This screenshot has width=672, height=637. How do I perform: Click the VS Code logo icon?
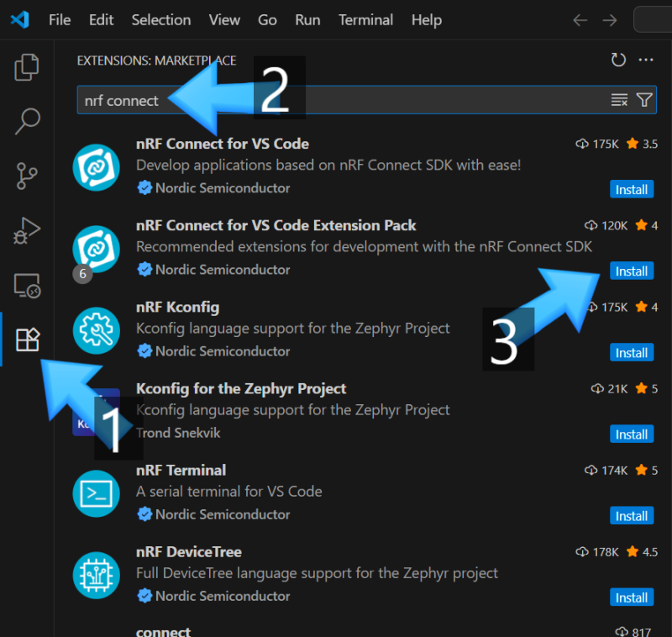pos(19,19)
